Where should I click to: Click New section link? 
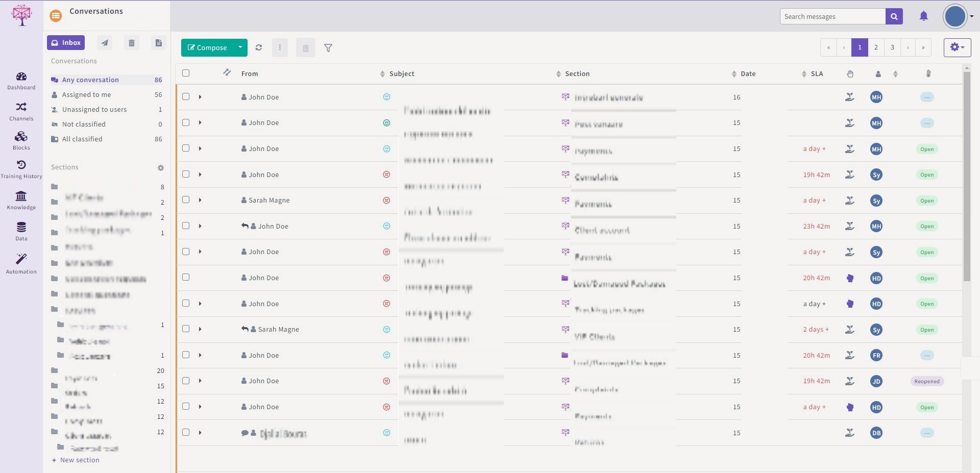(76, 460)
